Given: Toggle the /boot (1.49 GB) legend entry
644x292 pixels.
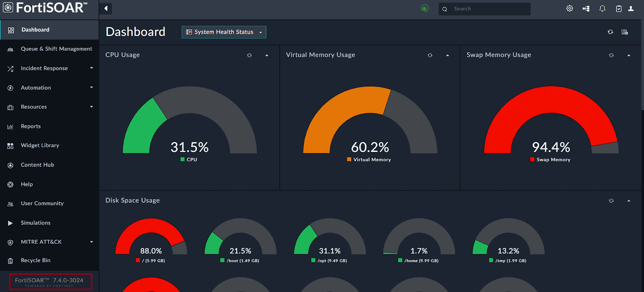Looking at the screenshot, I should (240, 261).
